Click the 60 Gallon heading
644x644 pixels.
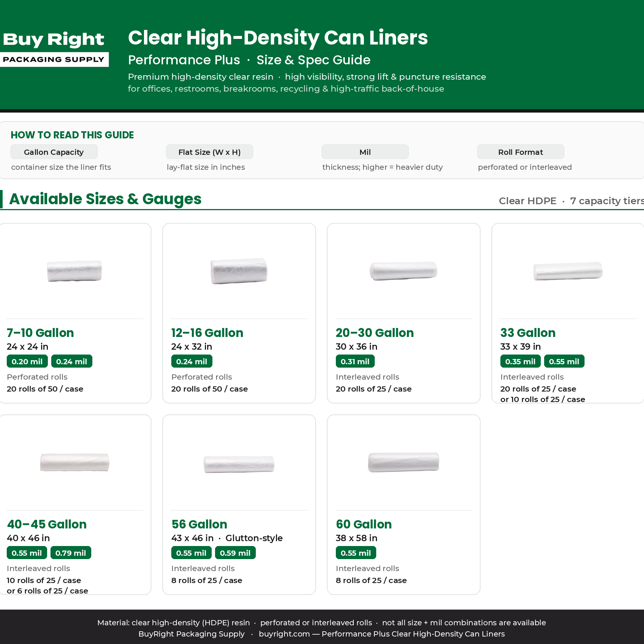pos(364,524)
